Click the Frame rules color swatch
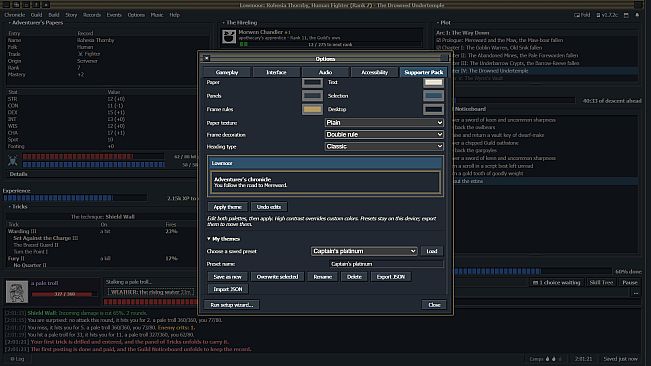The width and height of the screenshot is (651, 366). point(312,110)
